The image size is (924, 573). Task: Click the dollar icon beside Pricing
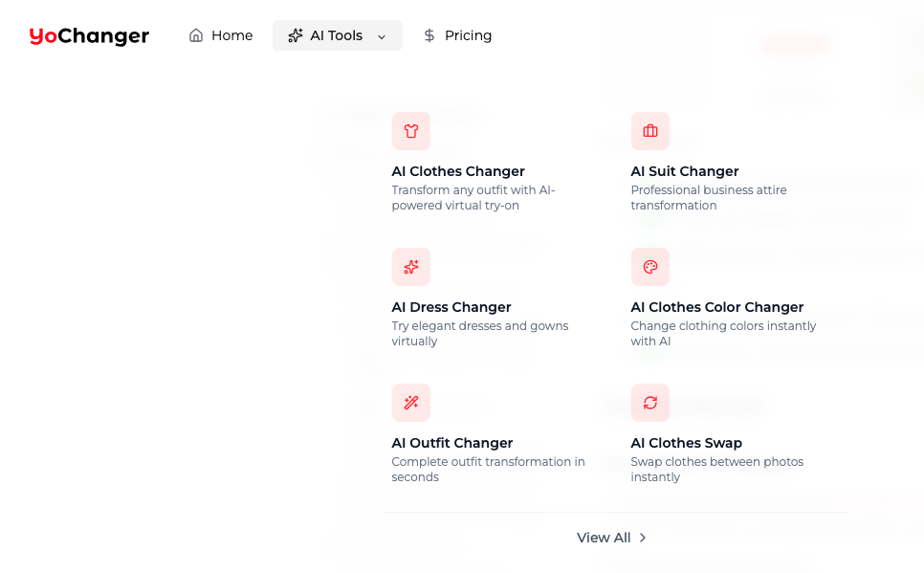click(429, 35)
